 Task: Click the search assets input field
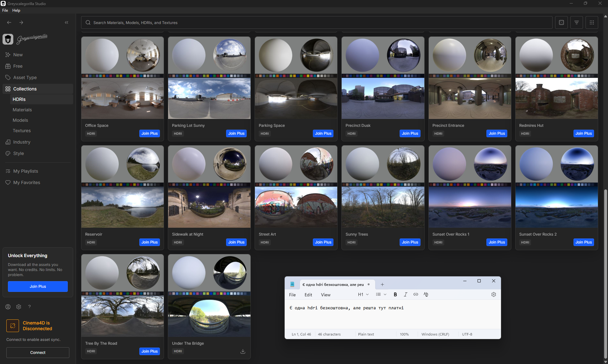coord(317,23)
